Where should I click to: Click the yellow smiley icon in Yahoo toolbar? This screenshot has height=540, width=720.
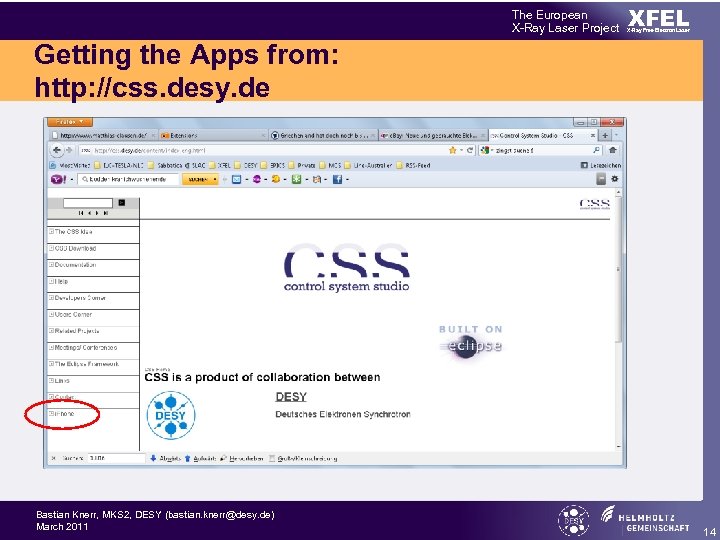tap(276, 180)
